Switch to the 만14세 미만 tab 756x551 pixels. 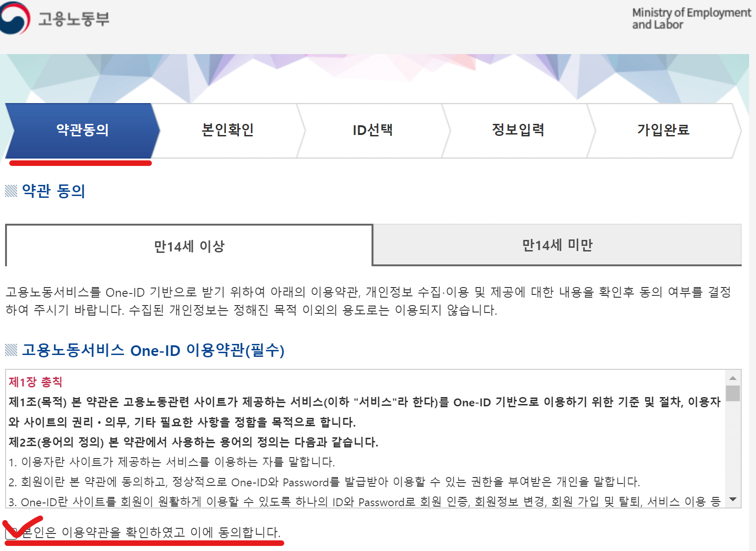coord(560,245)
